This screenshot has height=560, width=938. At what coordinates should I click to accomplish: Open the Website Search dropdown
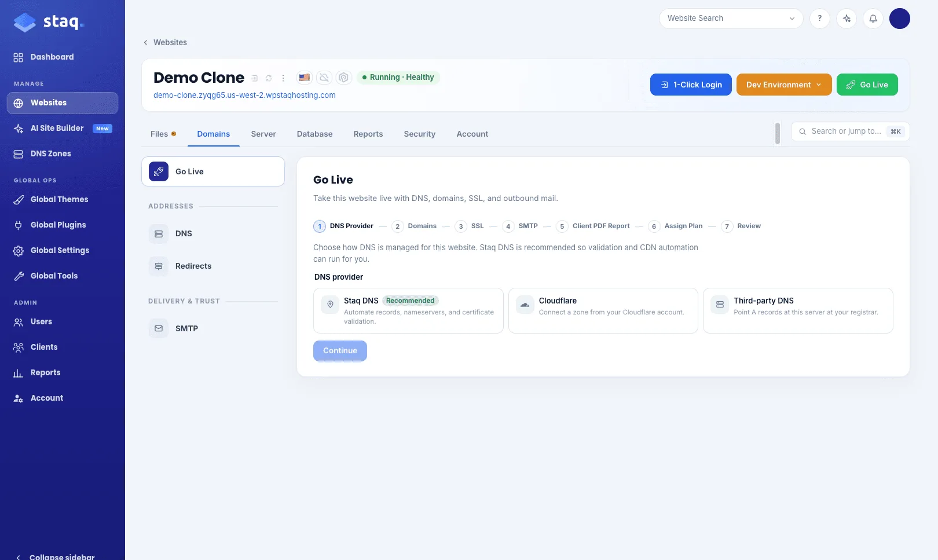(731, 19)
